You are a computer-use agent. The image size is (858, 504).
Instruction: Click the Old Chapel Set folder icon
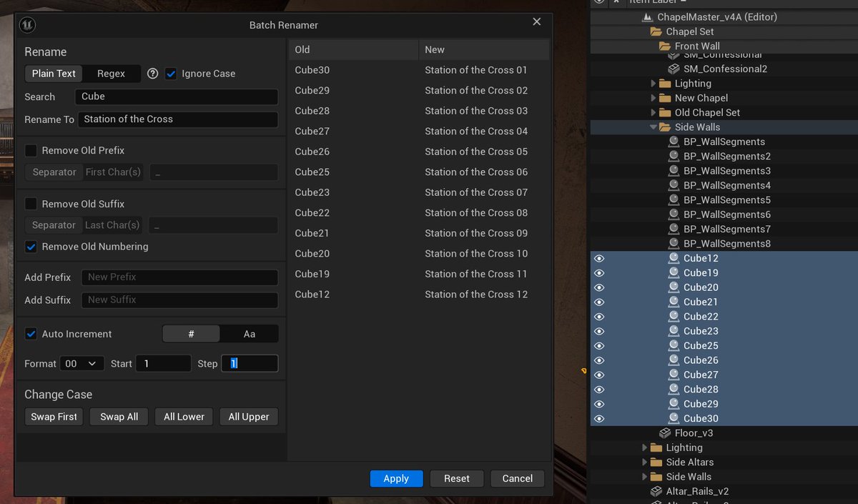click(x=664, y=112)
